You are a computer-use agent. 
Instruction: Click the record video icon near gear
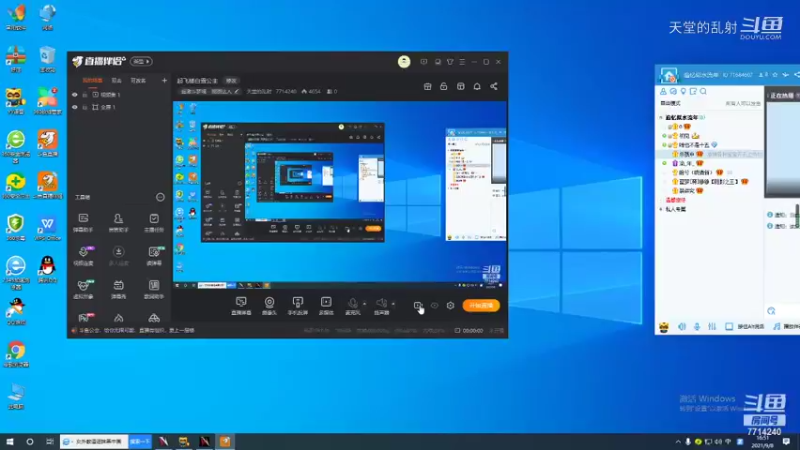(418, 306)
